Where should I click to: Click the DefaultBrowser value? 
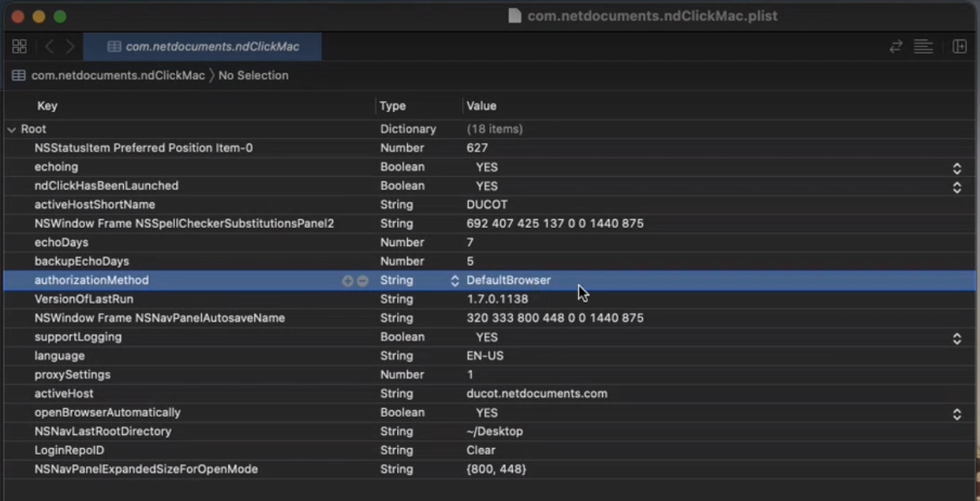[x=509, y=281]
